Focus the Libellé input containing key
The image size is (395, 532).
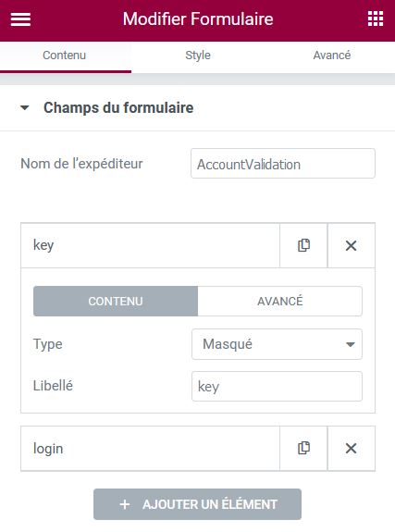pos(277,387)
